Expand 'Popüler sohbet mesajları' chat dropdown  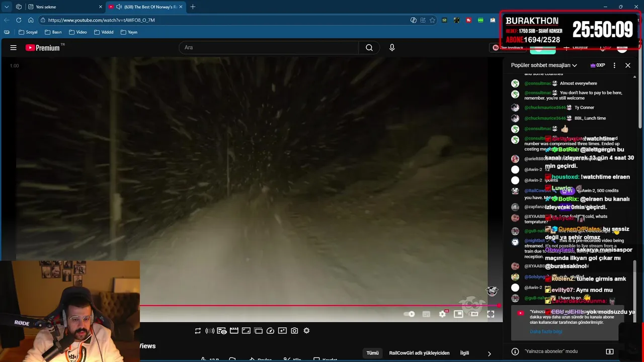[544, 65]
